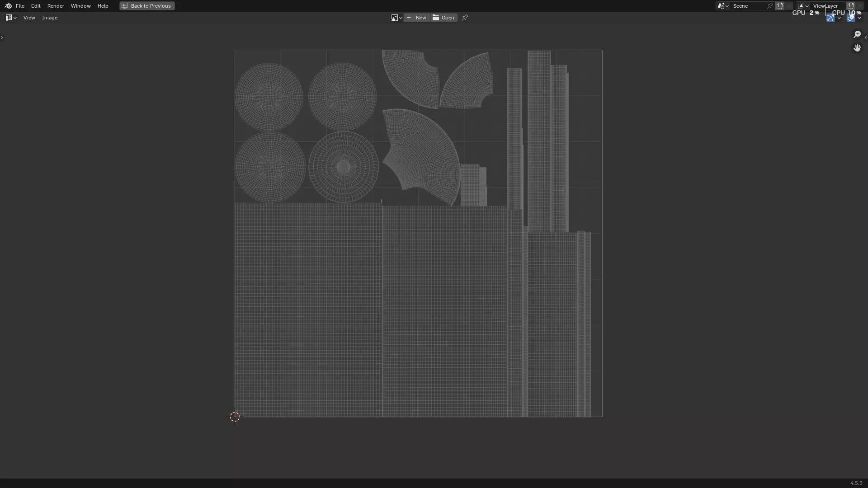Screen dimensions: 868x488
Task: Click the add view layer icon
Action: pyautogui.click(x=851, y=6)
